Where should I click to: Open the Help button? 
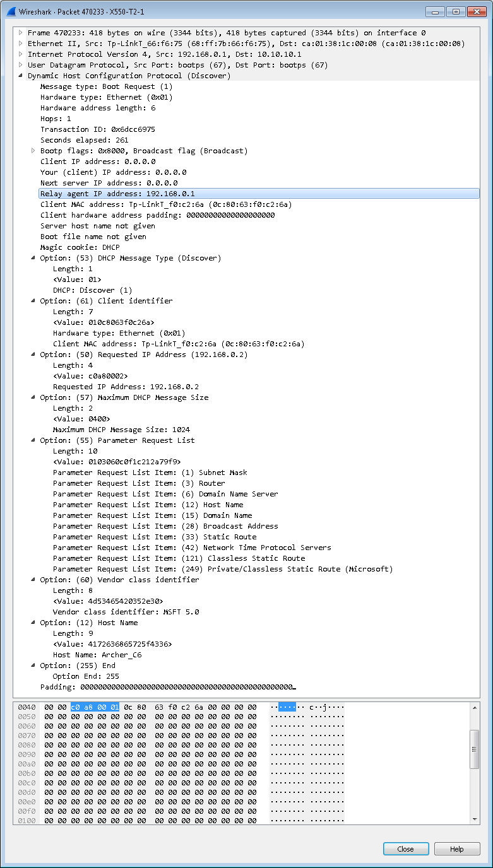tap(457, 849)
